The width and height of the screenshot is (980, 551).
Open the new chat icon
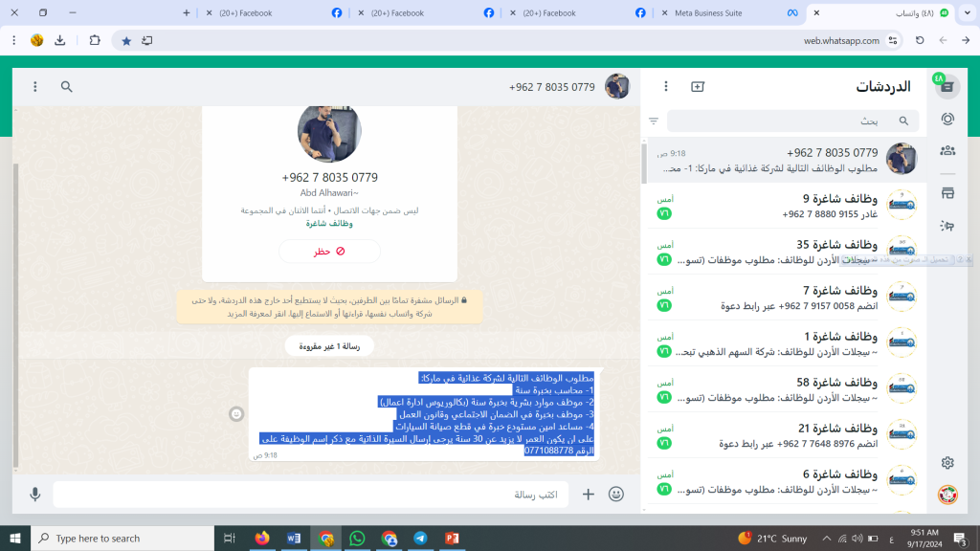click(698, 87)
